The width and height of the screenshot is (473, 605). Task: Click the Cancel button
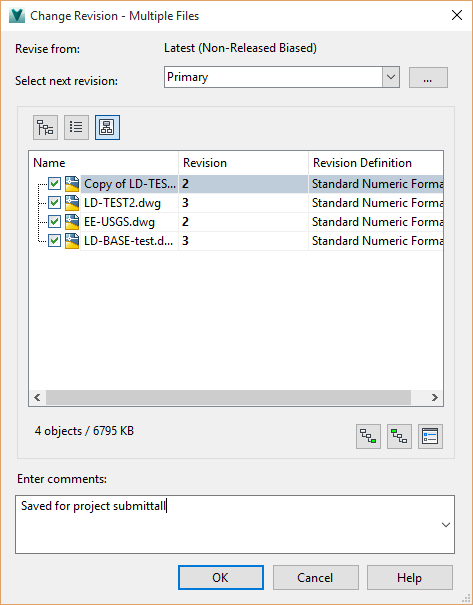(316, 578)
